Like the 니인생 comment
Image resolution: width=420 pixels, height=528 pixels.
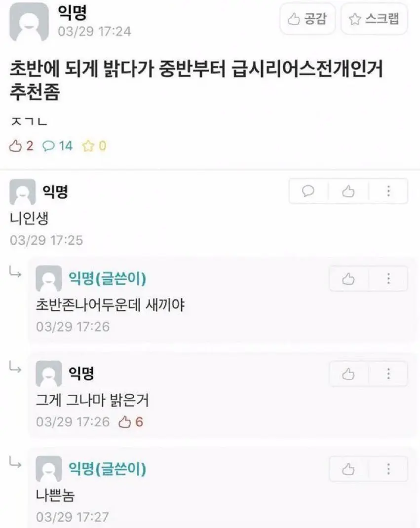[x=348, y=191]
